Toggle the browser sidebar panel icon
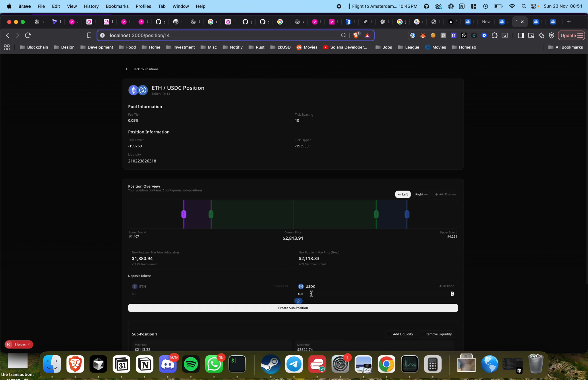The height and width of the screenshot is (380, 588). pos(521,35)
